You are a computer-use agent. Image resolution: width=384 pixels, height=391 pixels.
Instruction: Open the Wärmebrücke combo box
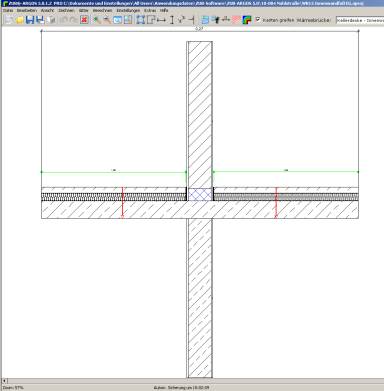360,20
